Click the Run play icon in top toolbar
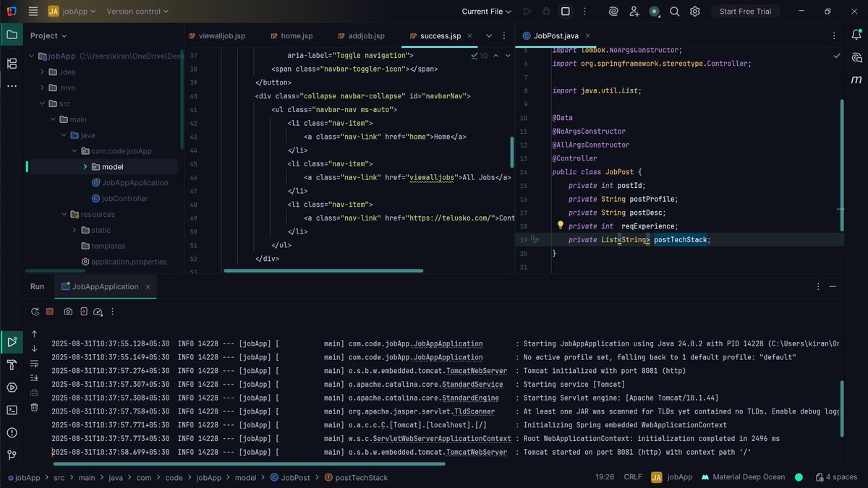Viewport: 868px width, 488px height. (x=527, y=12)
